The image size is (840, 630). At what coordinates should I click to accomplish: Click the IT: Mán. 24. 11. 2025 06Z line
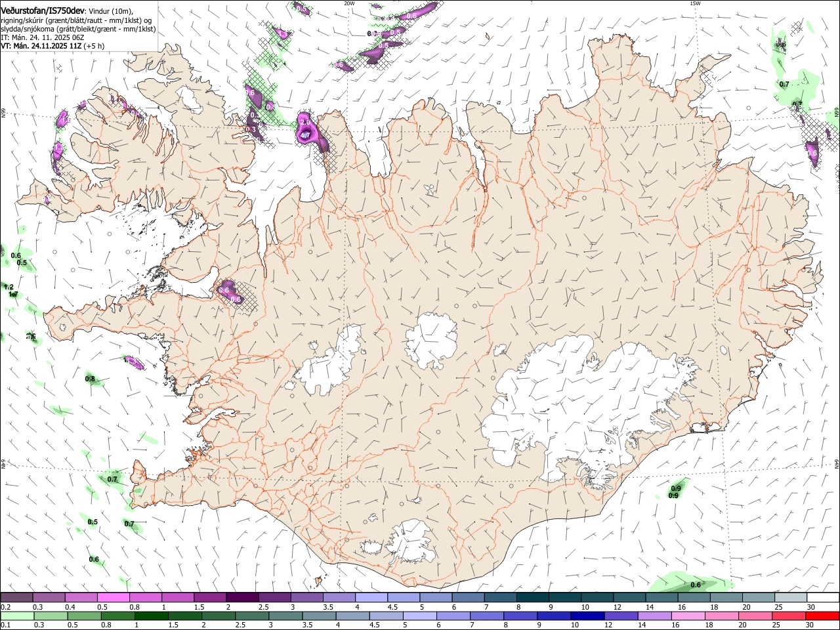tap(42, 37)
